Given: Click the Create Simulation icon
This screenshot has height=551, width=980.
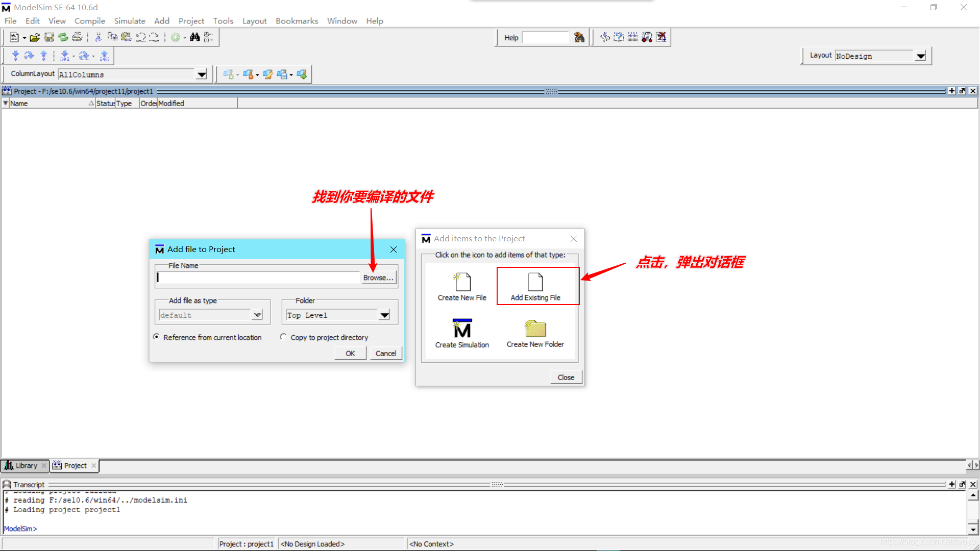Looking at the screenshot, I should pyautogui.click(x=462, y=334).
